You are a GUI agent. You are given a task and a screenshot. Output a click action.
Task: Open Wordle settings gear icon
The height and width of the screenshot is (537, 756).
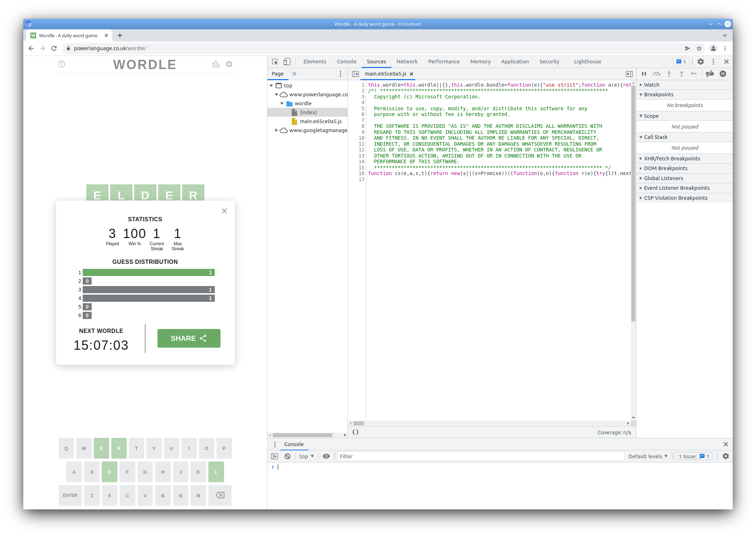(x=229, y=64)
